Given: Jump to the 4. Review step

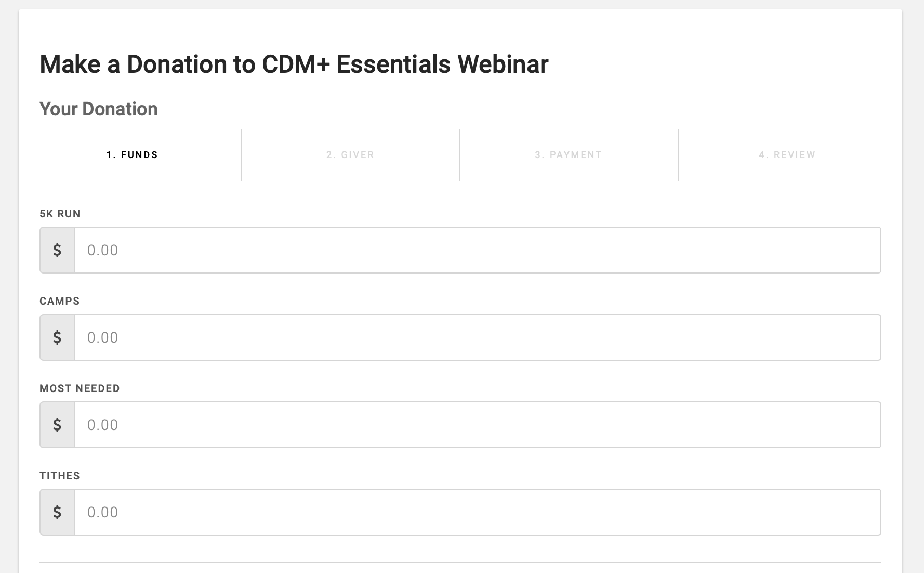Looking at the screenshot, I should coord(787,155).
